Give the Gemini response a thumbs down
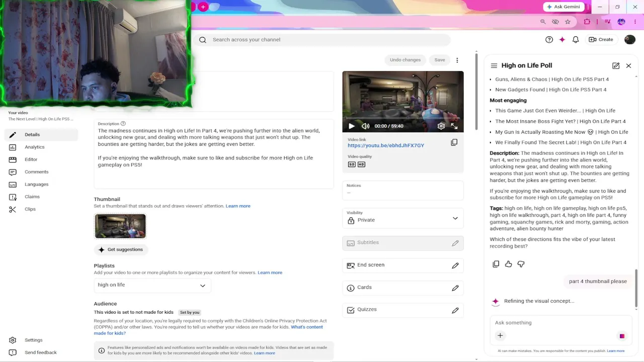Screen dimensions: 644x362 click(x=521, y=264)
